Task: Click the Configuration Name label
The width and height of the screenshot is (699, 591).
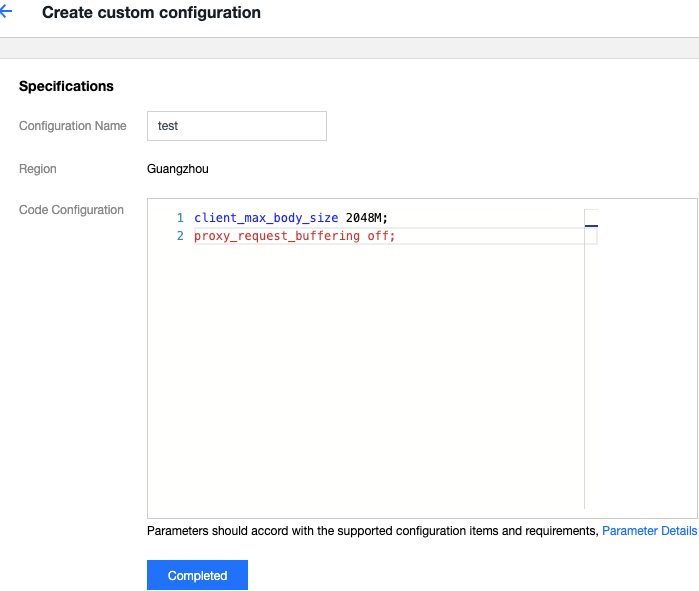Action: tap(73, 126)
